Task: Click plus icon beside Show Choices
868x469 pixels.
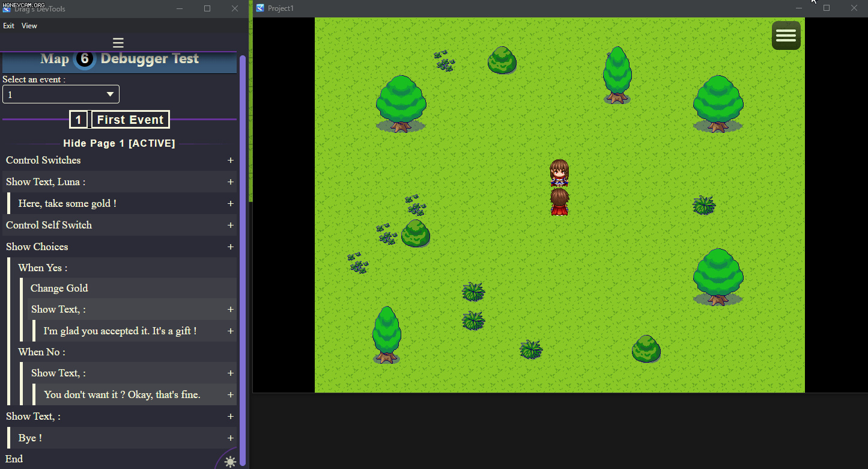Action: [231, 247]
